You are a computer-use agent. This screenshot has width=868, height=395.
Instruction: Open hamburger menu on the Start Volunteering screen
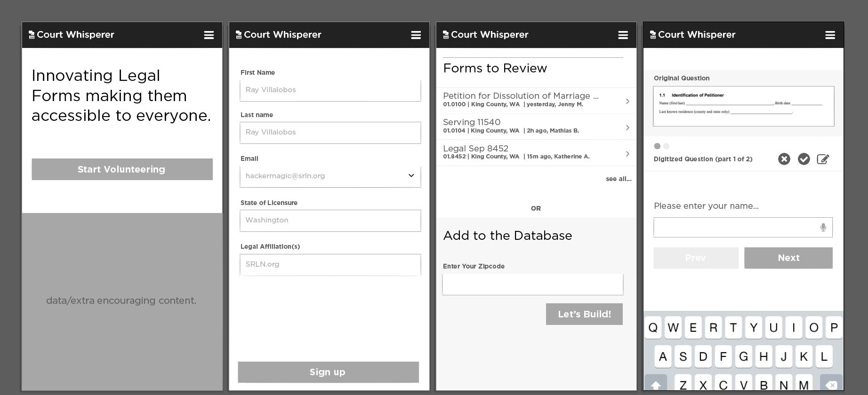[209, 35]
